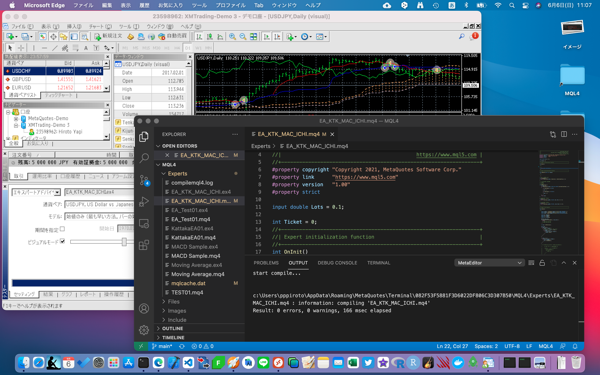Open Safari from the Dock

tap(39, 362)
